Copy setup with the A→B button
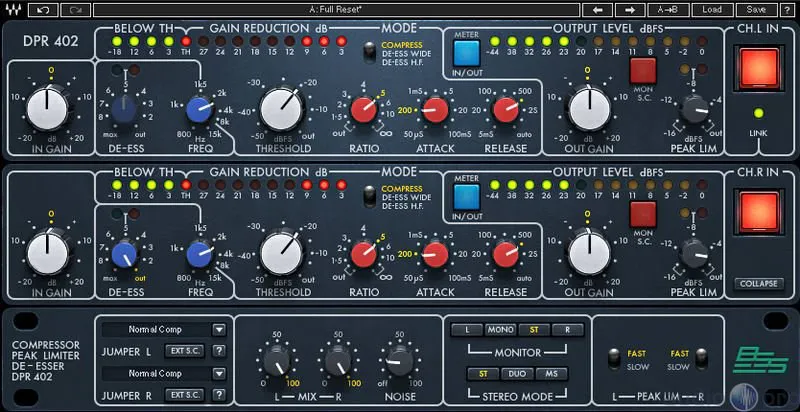The height and width of the screenshot is (412, 800). [670, 10]
